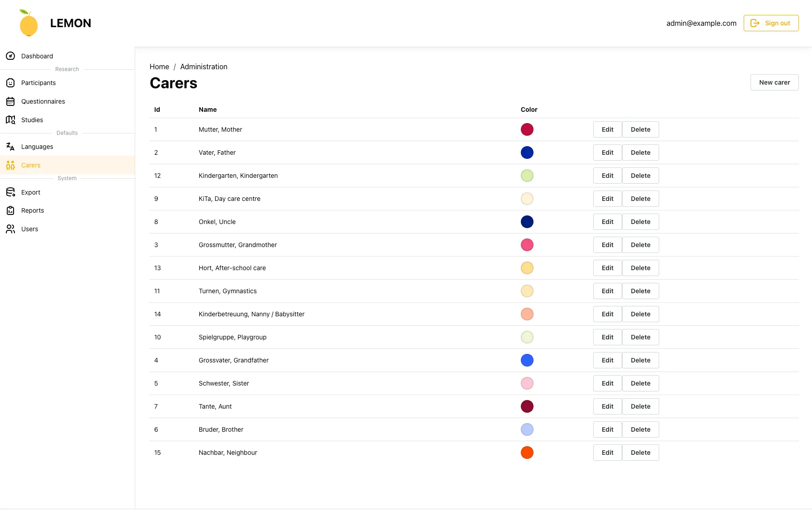Click the Name column header
Screen dimensions: 812x510
[x=208, y=109]
